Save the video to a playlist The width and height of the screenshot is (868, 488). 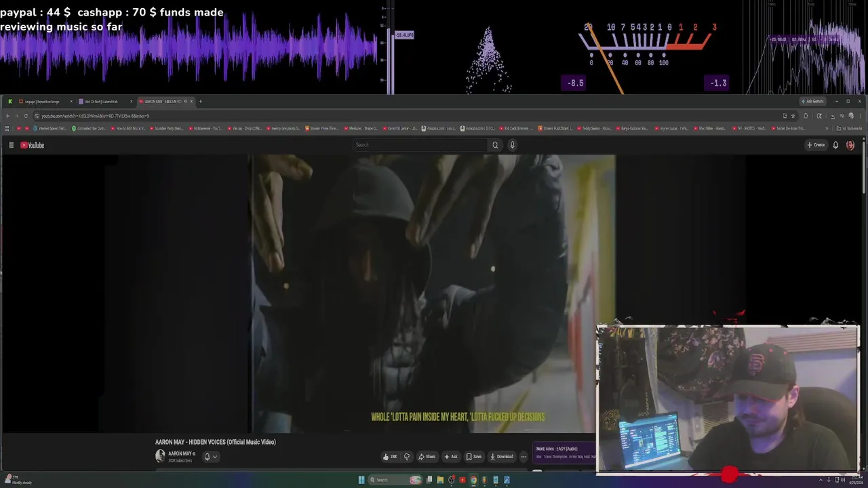coord(473,457)
